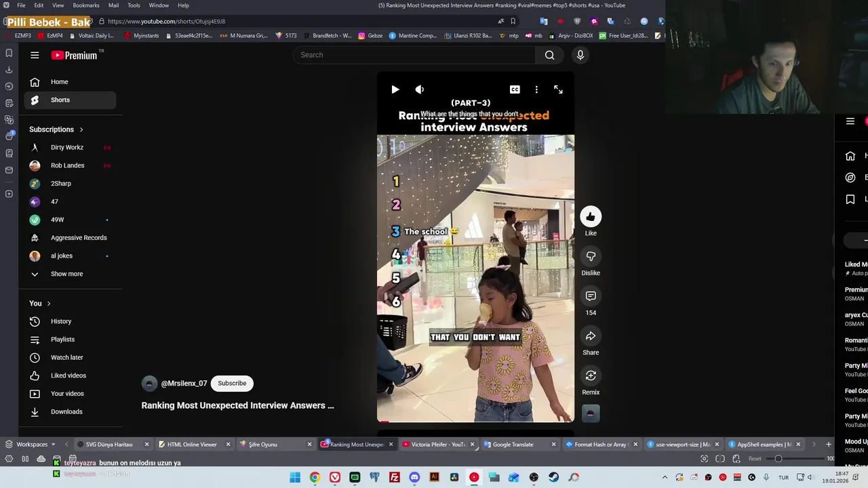Expand the Short's title description
This screenshot has height=488, width=868.
237,405
